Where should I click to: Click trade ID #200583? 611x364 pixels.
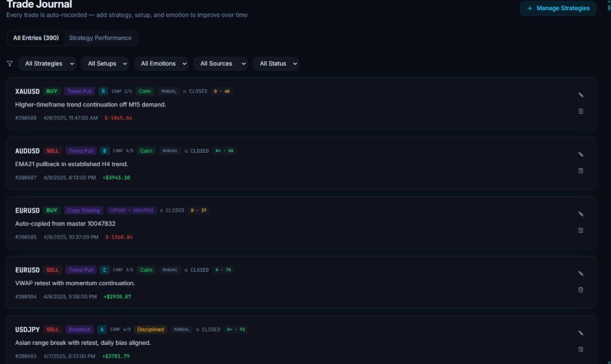(x=25, y=356)
